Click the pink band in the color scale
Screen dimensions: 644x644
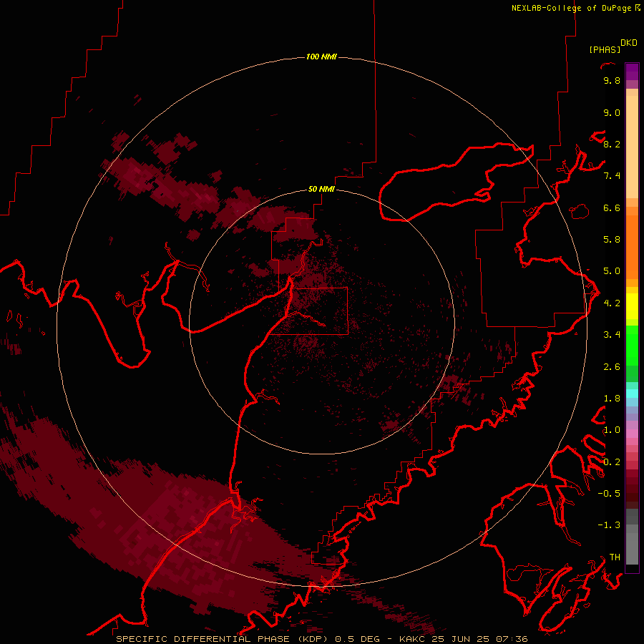pos(632,434)
